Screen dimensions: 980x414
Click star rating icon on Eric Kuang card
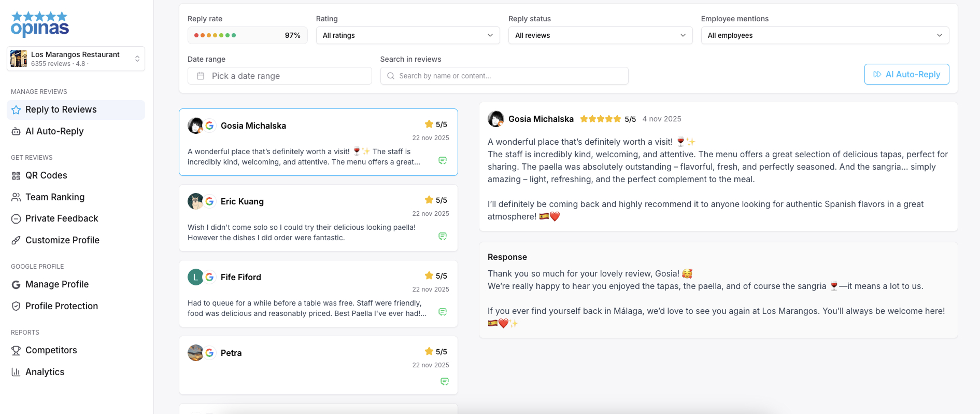[429, 200]
